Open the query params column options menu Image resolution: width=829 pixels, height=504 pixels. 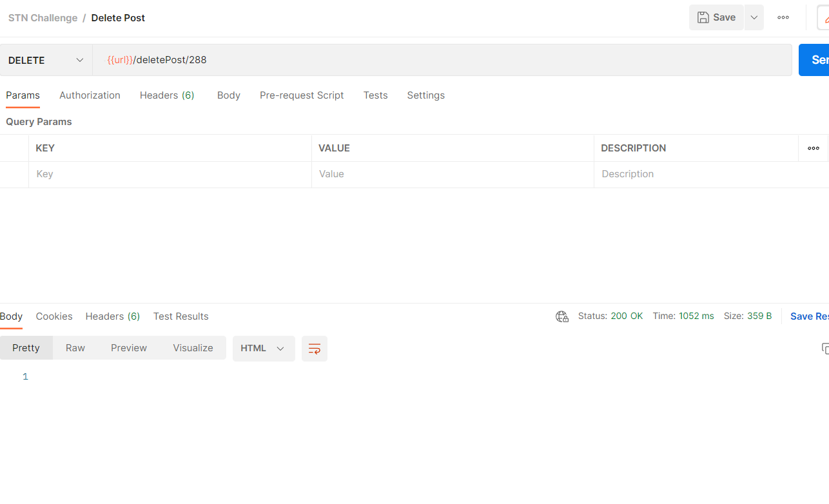pyautogui.click(x=814, y=148)
